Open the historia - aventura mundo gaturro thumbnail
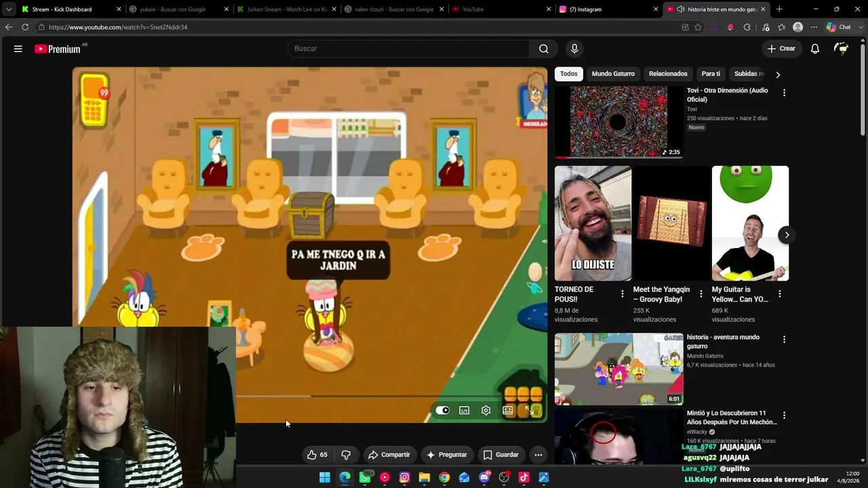Screen dimensions: 868x488 (618, 369)
